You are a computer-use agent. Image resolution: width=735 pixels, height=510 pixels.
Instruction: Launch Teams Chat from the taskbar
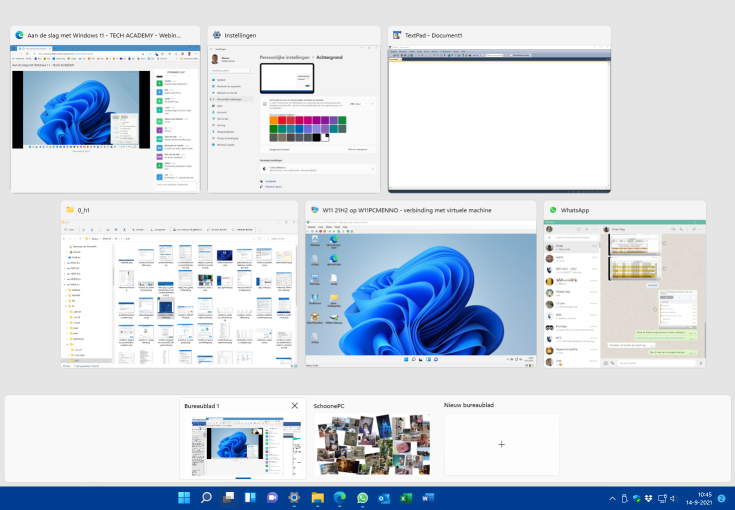point(272,498)
